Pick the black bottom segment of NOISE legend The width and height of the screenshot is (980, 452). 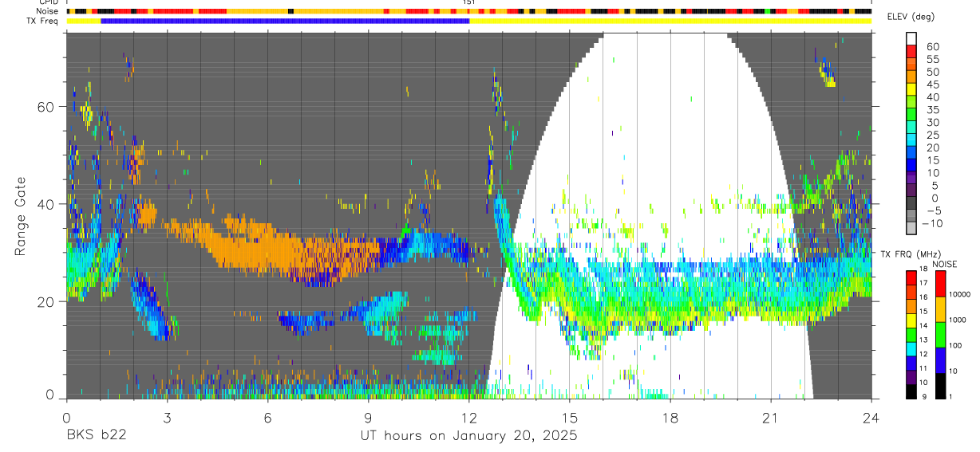[x=939, y=387]
